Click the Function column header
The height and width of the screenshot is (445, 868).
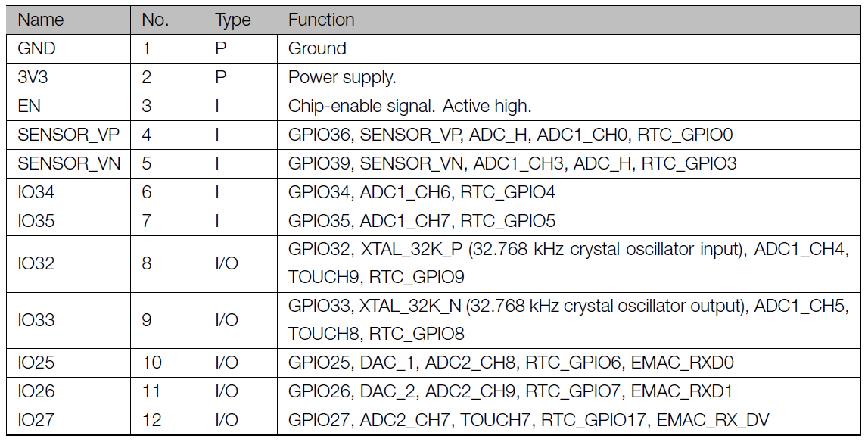[x=321, y=20]
